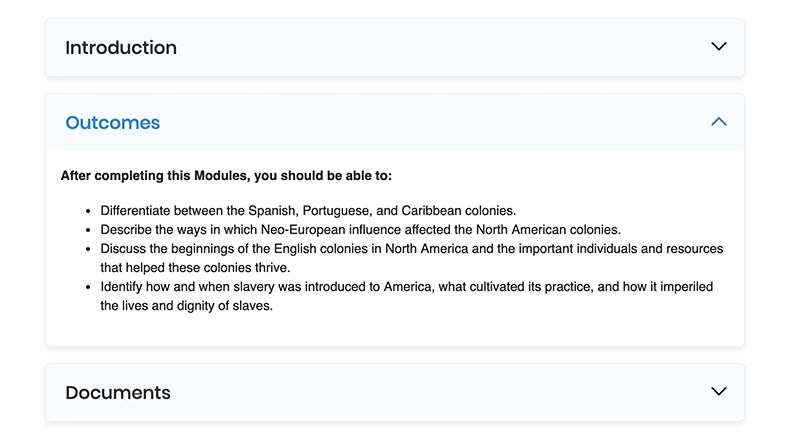Click the bullet marker before 'Differentiate between'

click(89, 211)
